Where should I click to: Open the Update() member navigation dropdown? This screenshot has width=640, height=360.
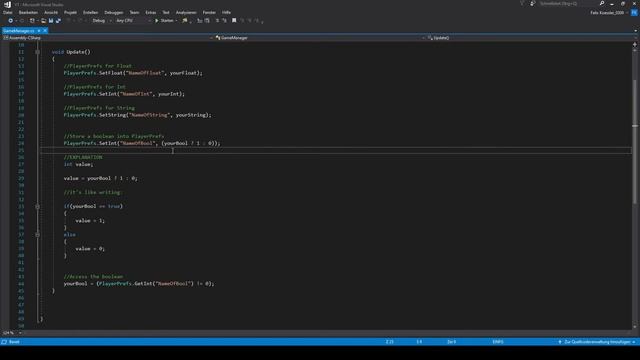532,38
